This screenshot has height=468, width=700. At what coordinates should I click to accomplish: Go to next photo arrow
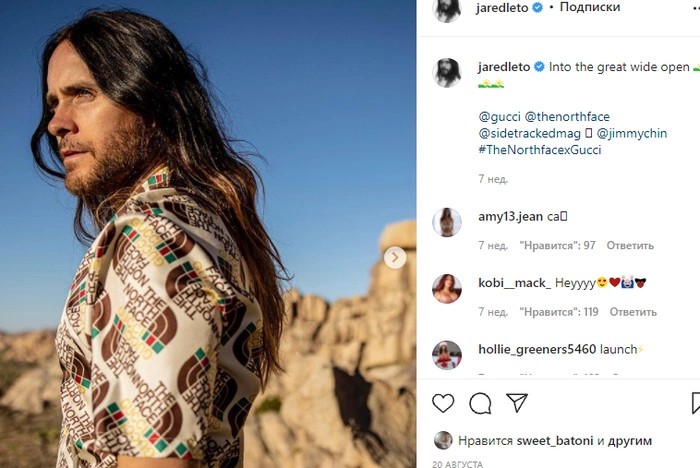coord(395,258)
